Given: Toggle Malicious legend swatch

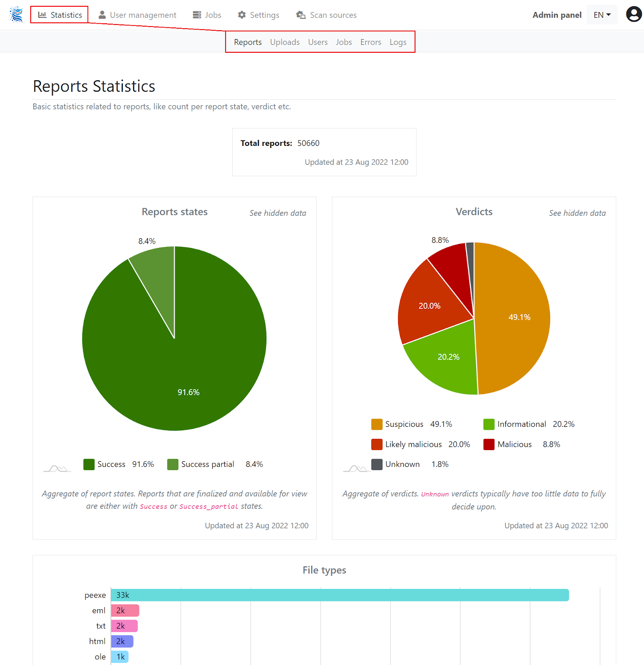Looking at the screenshot, I should click(x=489, y=444).
